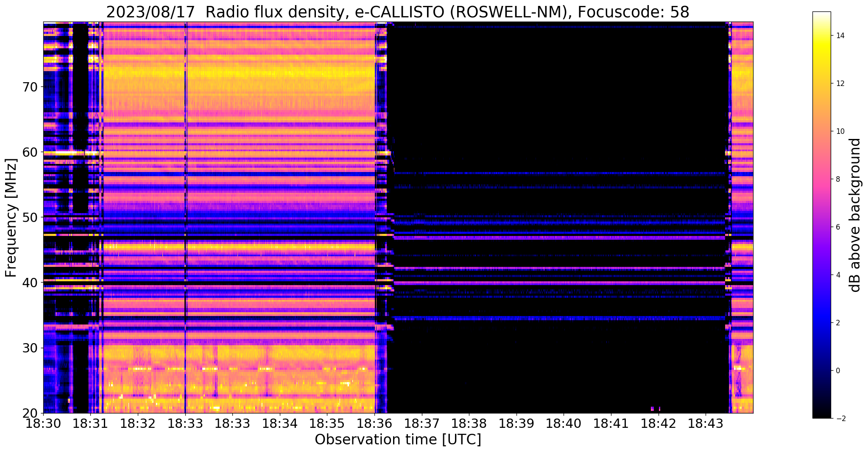Viewport: 868px width, 452px height.
Task: Click the 18:32 time tick label
Action: coord(138,424)
